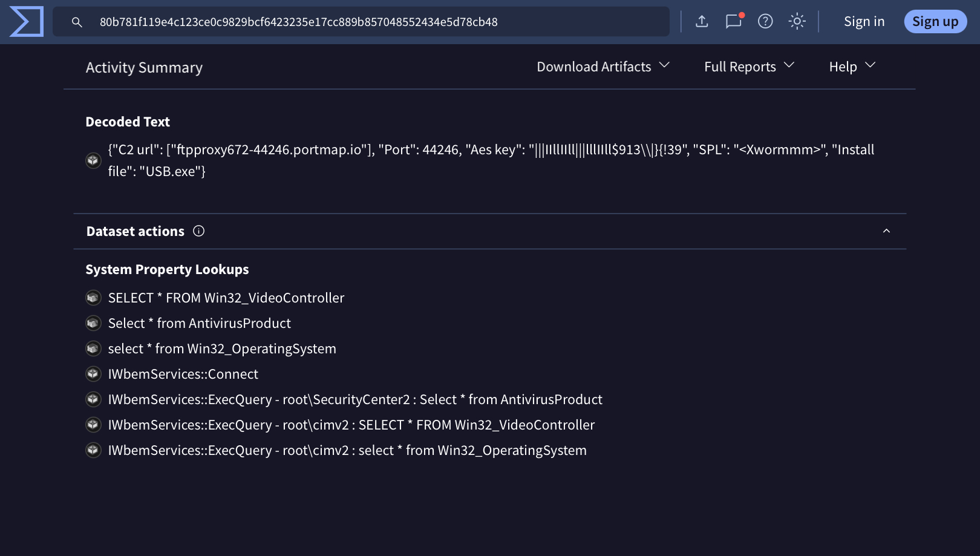Click icon beside SecurityCenter2 ExecQuery entry
This screenshot has width=980, height=556.
pyautogui.click(x=93, y=399)
